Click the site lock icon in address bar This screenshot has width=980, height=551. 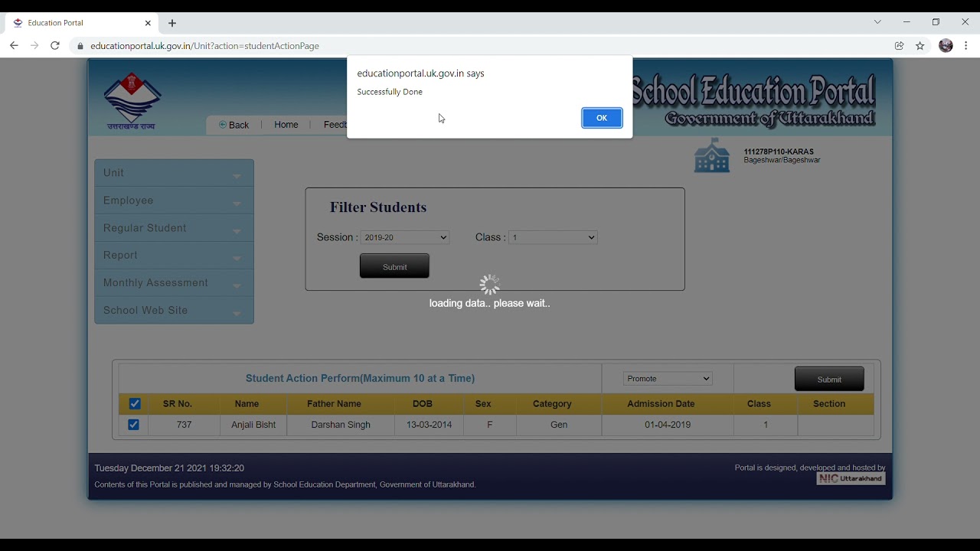tap(80, 46)
